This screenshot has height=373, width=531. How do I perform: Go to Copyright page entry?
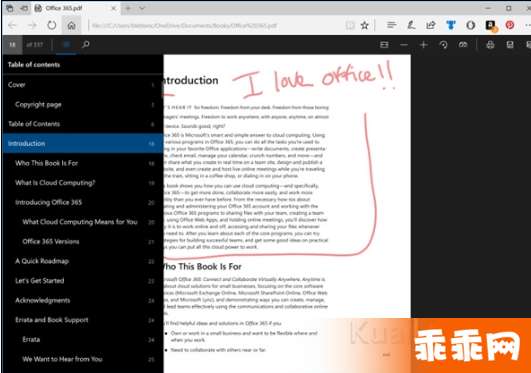pyautogui.click(x=82, y=104)
